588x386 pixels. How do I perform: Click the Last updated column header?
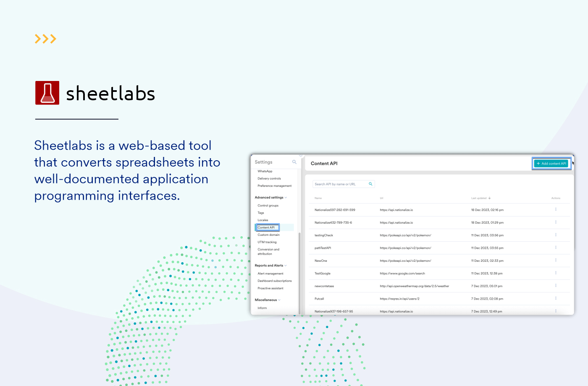coord(479,198)
